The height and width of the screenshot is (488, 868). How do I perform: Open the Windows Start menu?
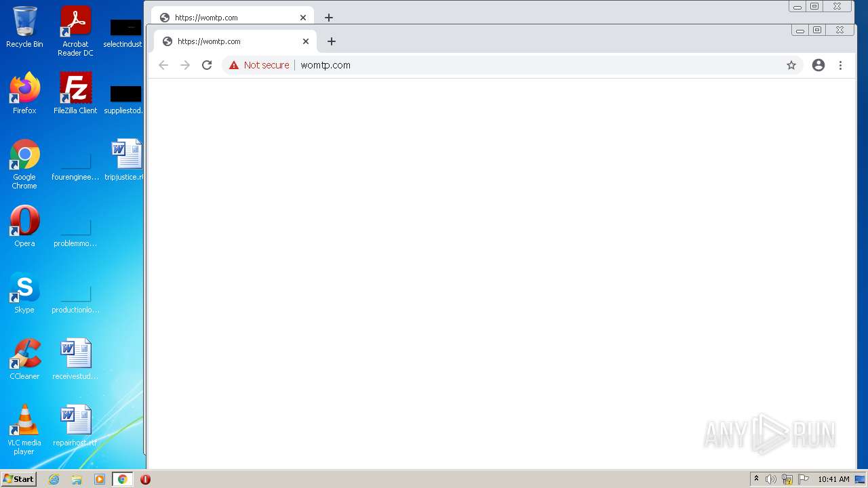tap(19, 479)
